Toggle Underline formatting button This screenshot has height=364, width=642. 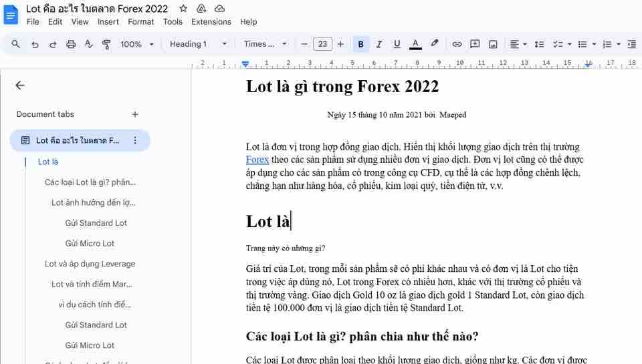397,44
